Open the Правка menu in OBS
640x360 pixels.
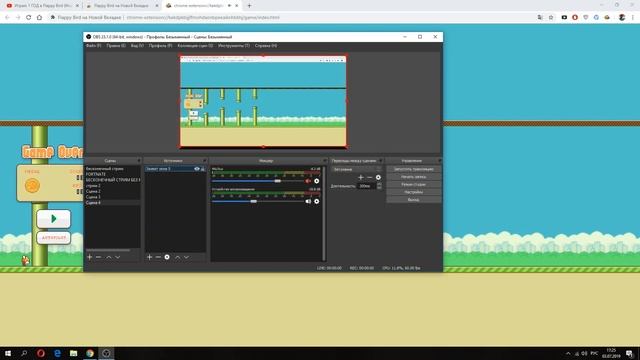(116, 46)
